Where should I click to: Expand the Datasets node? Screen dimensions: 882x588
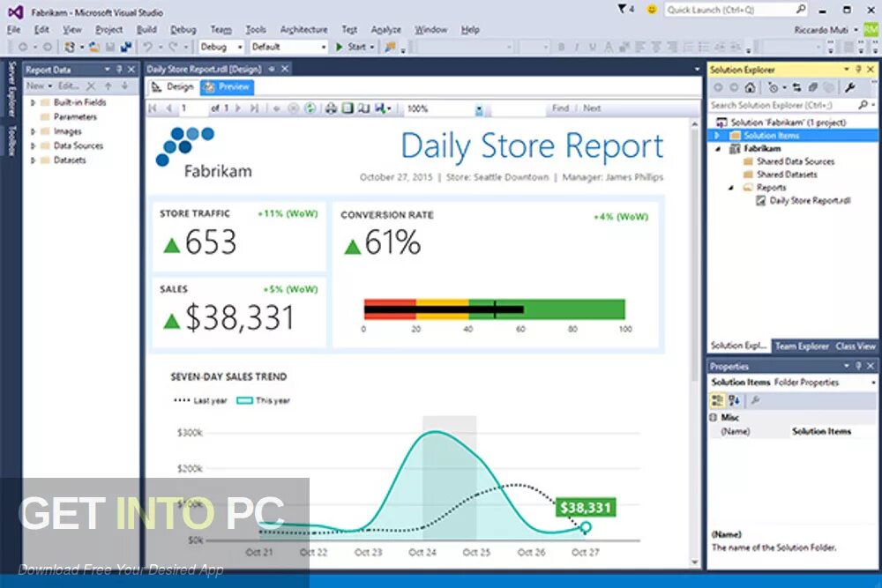[33, 160]
